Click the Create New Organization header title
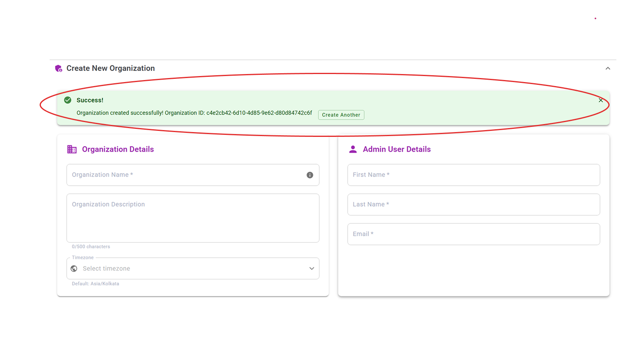This screenshot has width=644, height=341. coord(111,68)
